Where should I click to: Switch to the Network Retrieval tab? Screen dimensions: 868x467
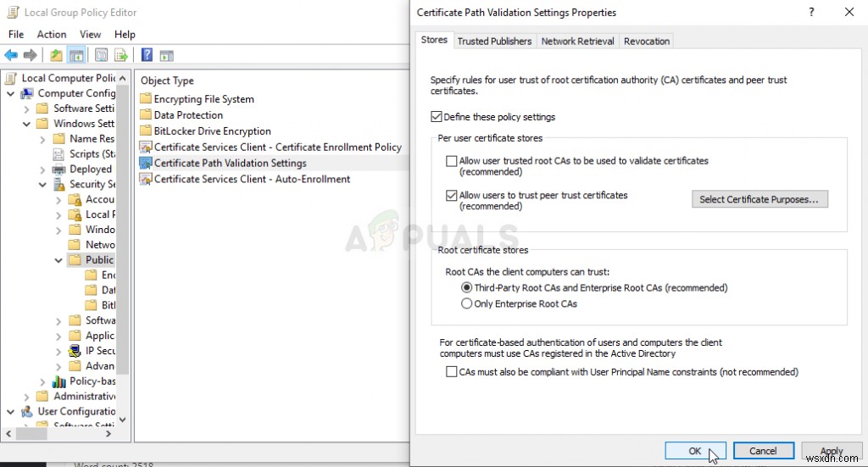coord(577,42)
